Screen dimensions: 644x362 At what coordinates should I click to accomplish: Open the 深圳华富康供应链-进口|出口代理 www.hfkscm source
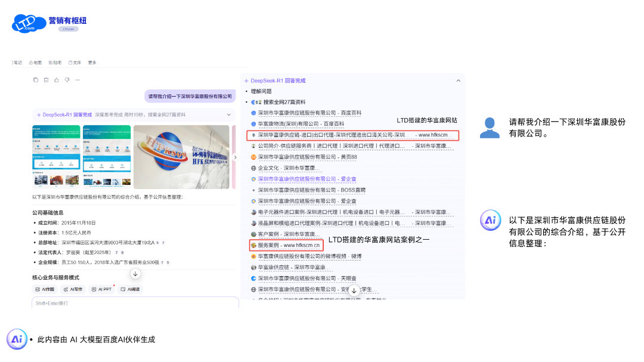353,135
